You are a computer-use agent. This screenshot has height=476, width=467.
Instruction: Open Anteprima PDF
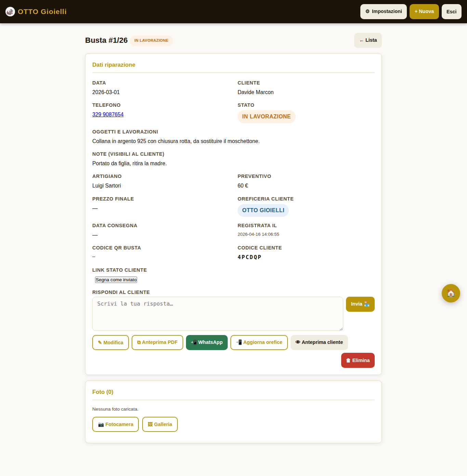tap(157, 343)
